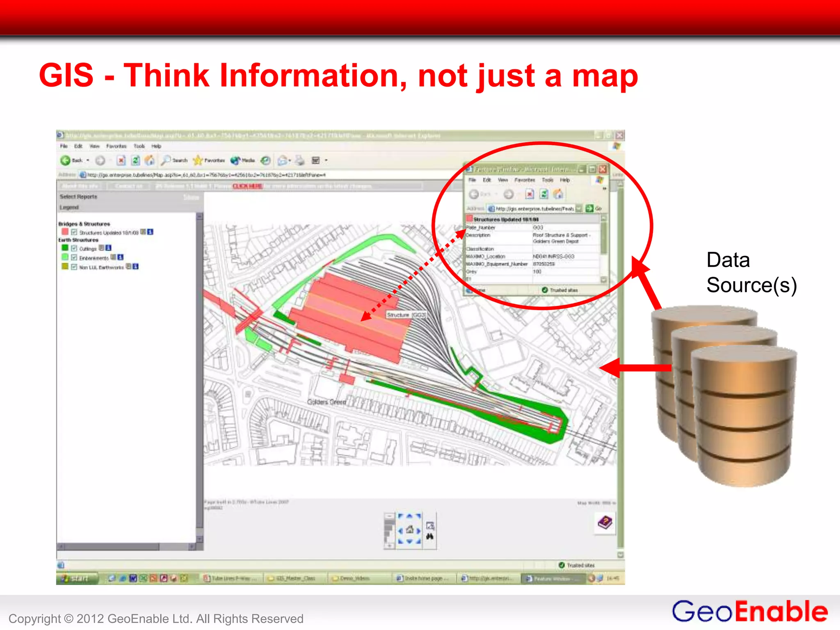
Task: Click the zoom-to-area map icon above binoculars
Action: coord(430,525)
